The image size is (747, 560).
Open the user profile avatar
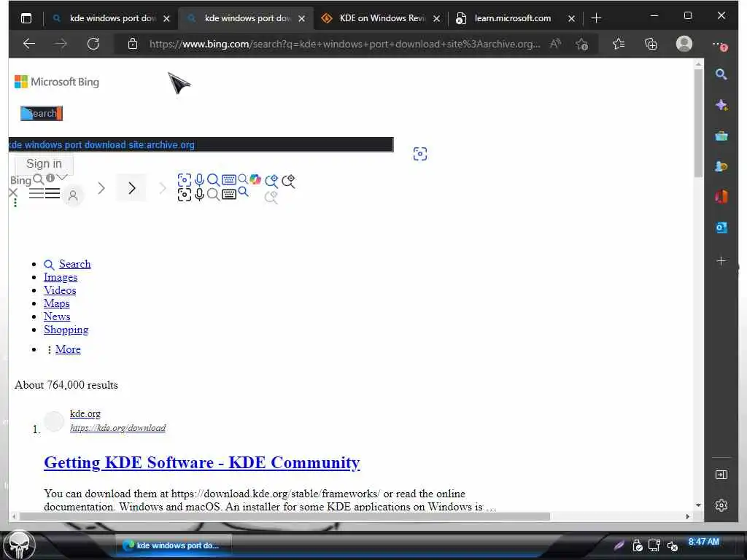pyautogui.click(x=684, y=44)
